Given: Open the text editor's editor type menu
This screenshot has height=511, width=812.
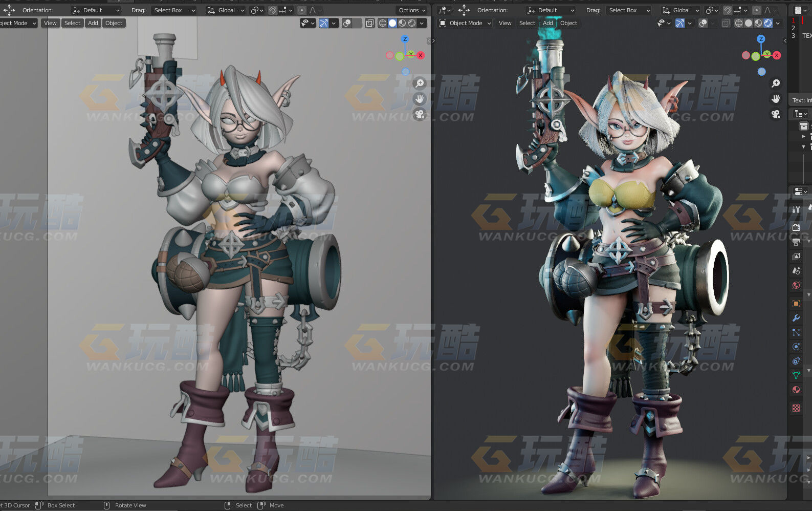Looking at the screenshot, I should [x=799, y=10].
